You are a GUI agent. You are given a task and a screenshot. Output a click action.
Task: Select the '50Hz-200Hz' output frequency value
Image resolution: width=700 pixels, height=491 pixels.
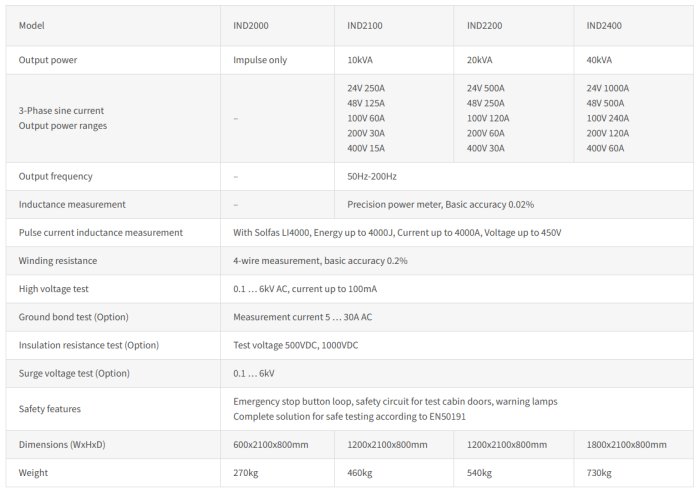pos(372,176)
